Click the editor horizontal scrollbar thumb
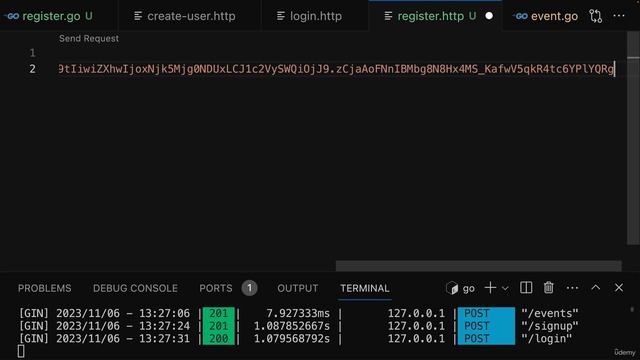Image resolution: width=640 pixels, height=360 pixels. tap(478, 266)
